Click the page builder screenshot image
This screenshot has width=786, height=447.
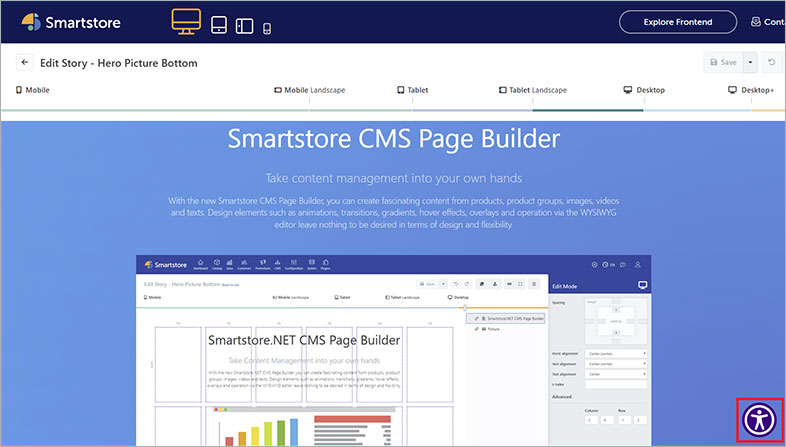point(394,350)
